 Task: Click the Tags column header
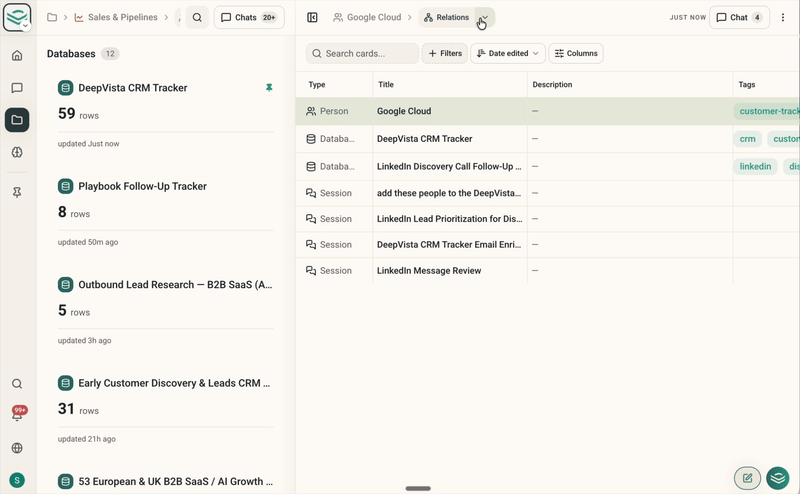click(x=746, y=85)
